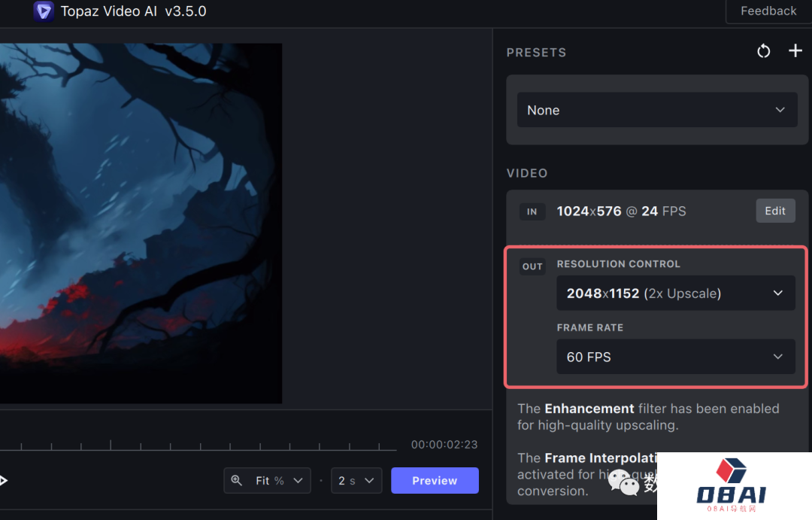Change the 2 s preview duration dropdown

(x=356, y=480)
